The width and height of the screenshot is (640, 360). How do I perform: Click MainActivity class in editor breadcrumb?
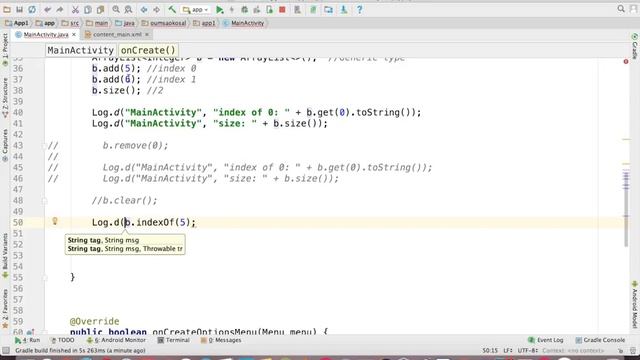click(80, 50)
